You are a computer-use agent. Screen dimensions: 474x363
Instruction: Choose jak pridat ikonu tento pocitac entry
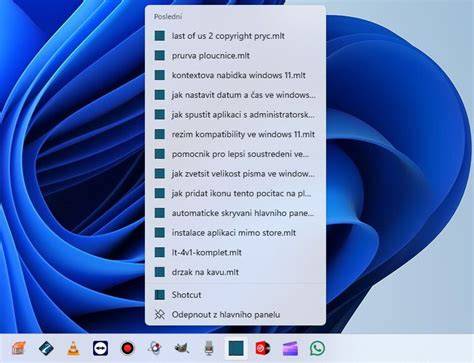(235, 193)
